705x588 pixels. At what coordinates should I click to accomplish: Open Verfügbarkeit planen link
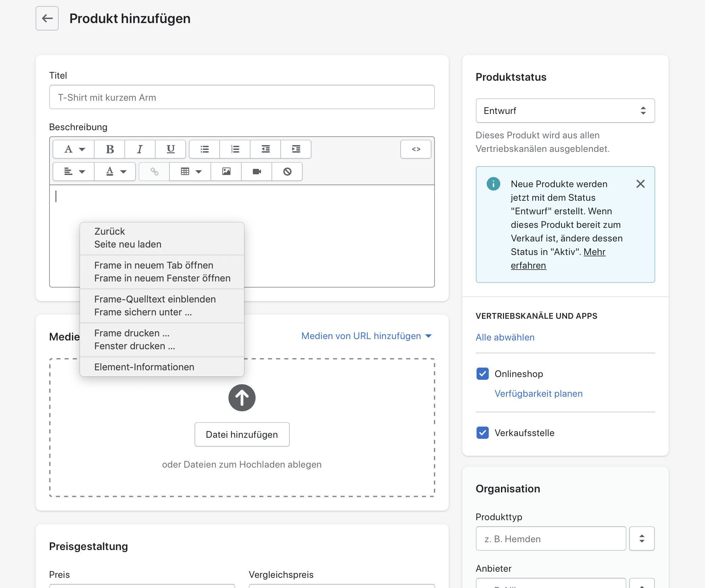click(x=539, y=393)
